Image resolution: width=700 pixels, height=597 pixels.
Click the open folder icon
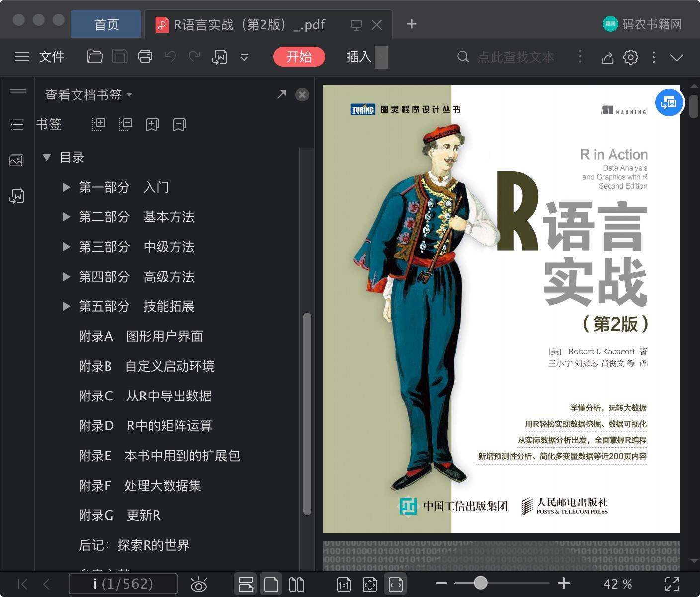[95, 57]
